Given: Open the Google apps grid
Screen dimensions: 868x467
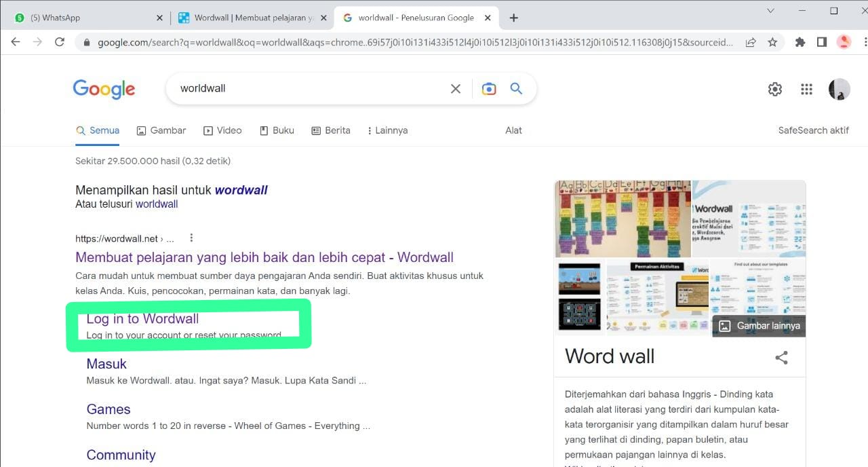Looking at the screenshot, I should coord(806,89).
